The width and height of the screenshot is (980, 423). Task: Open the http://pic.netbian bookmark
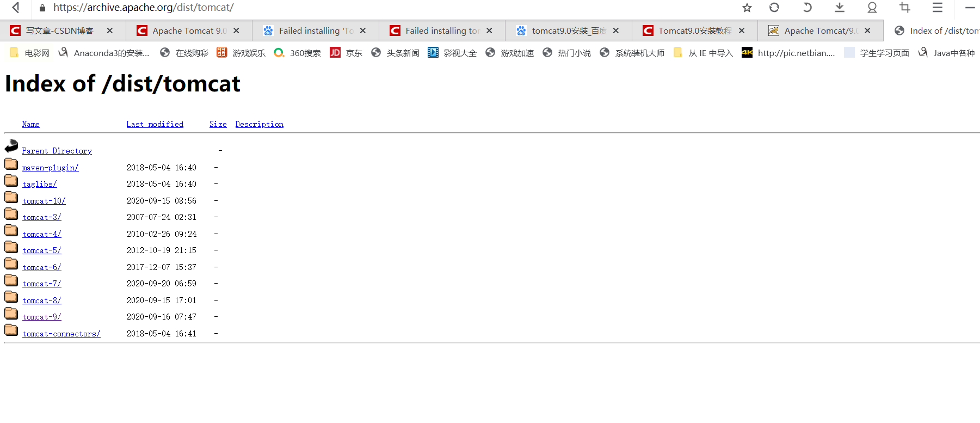pos(788,53)
